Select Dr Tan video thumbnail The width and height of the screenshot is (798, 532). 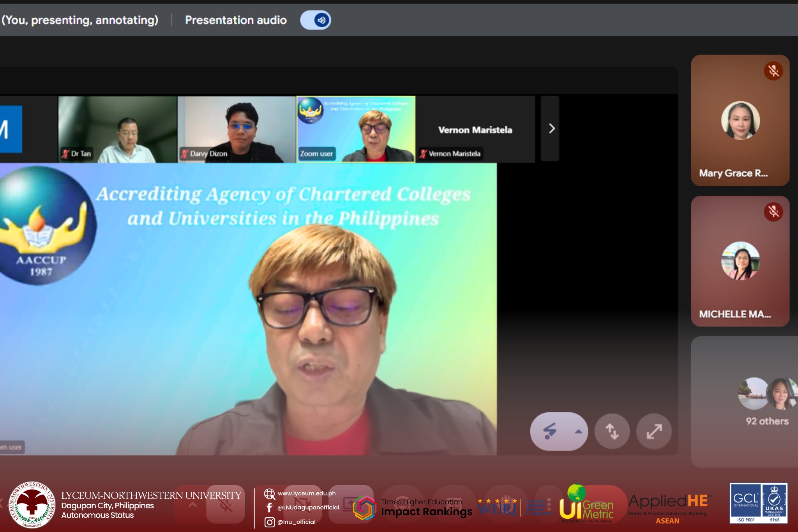click(117, 129)
